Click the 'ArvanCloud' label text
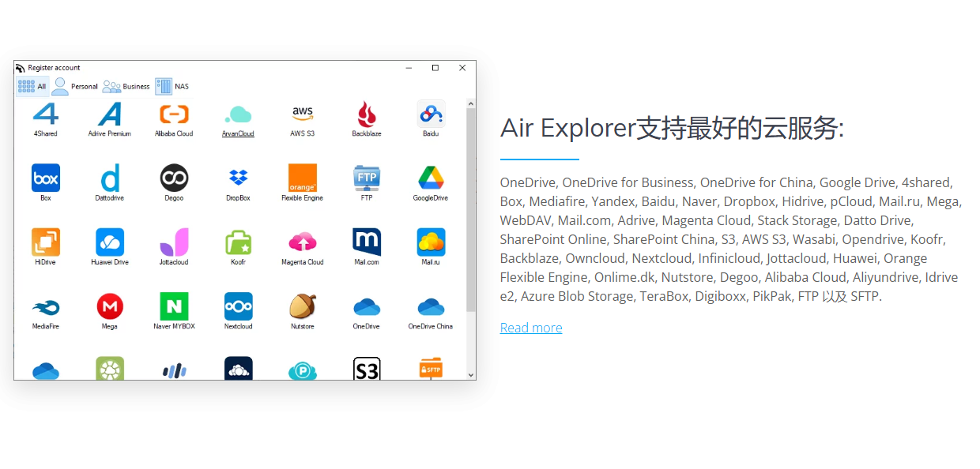The width and height of the screenshot is (980, 469). pos(238,134)
